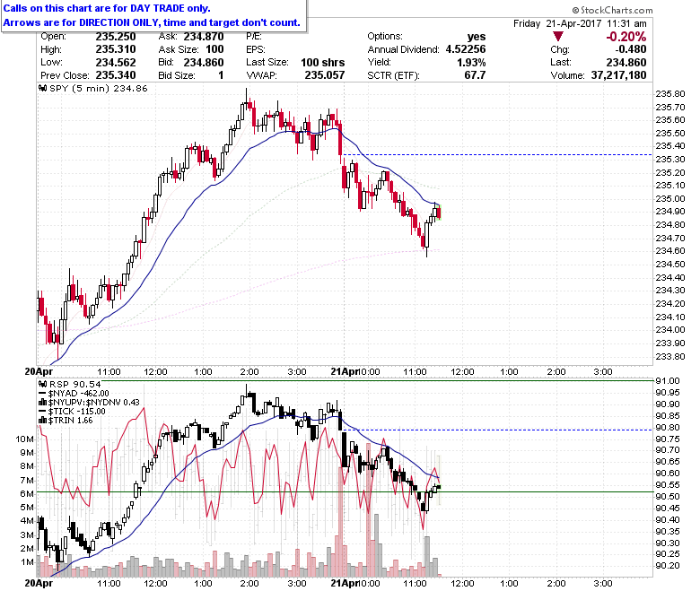Click the Ask price 234.870
The image size is (700, 591).
[204, 37]
